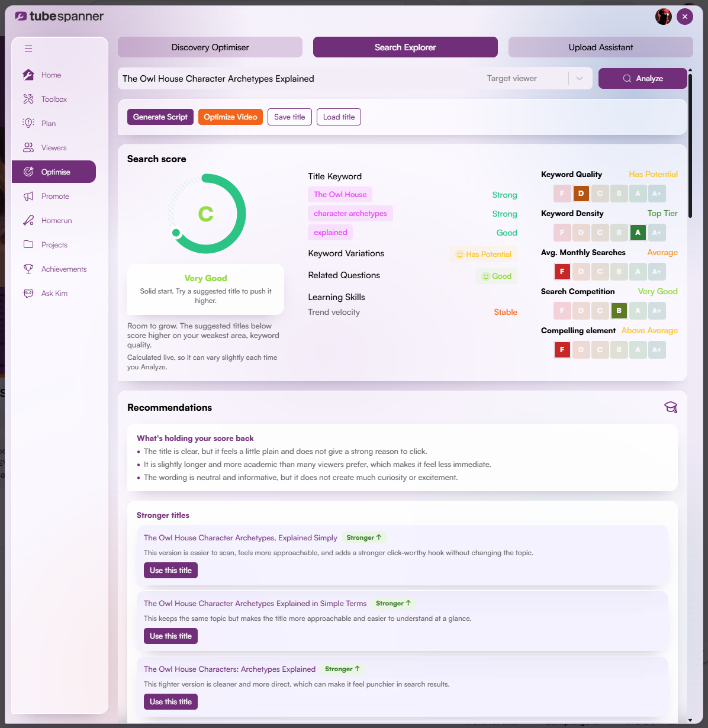Open the Home sidebar icon
This screenshot has width=708, height=728.
click(28, 75)
